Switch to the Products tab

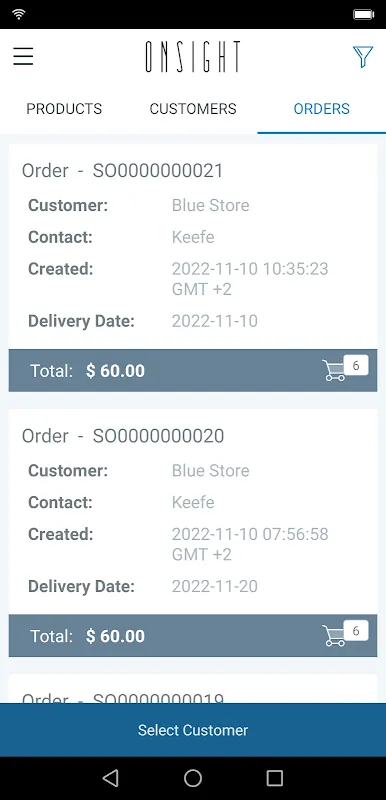64,109
